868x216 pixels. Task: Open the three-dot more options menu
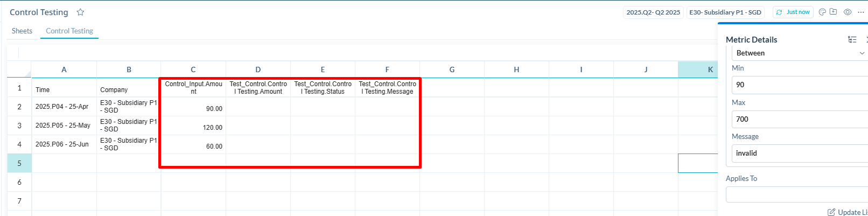pyautogui.click(x=861, y=12)
